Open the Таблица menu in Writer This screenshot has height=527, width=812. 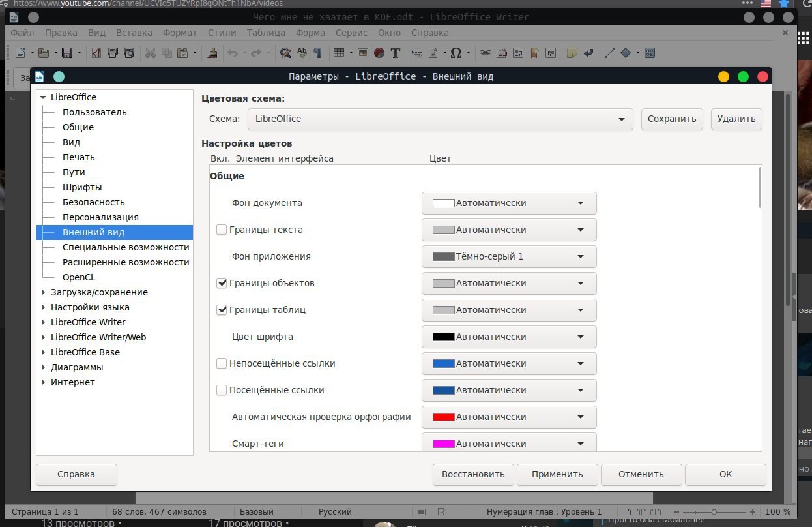click(x=266, y=32)
